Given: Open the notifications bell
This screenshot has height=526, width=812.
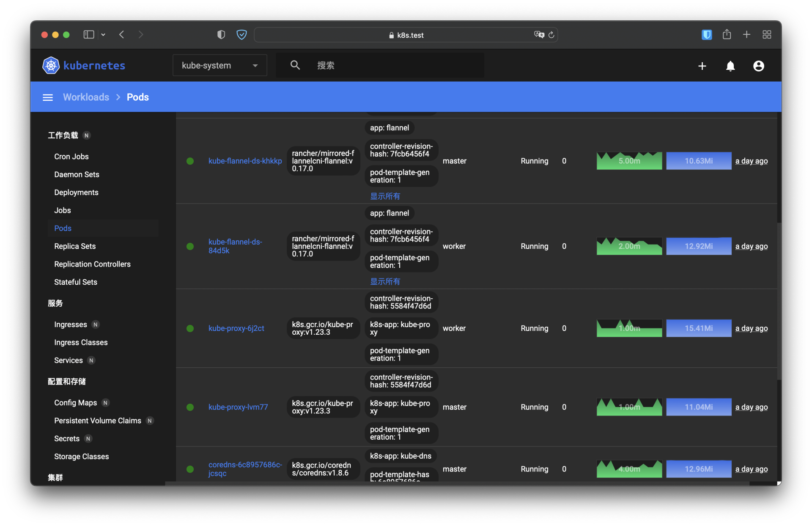Looking at the screenshot, I should click(x=730, y=66).
